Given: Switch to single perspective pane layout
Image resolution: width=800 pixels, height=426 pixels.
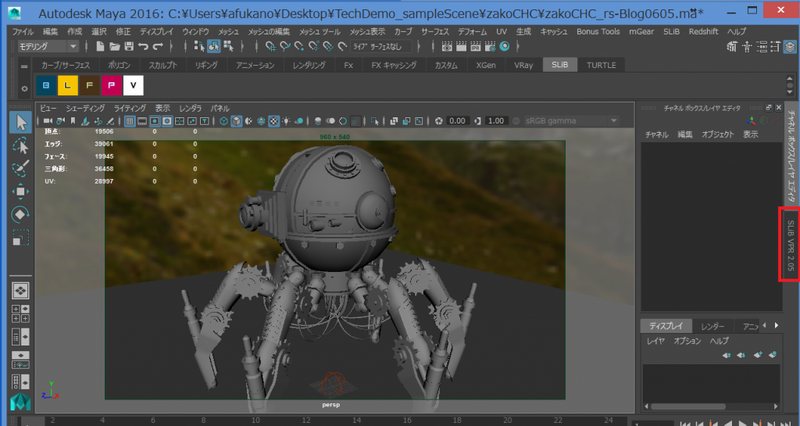Looking at the screenshot, I should [x=20, y=291].
